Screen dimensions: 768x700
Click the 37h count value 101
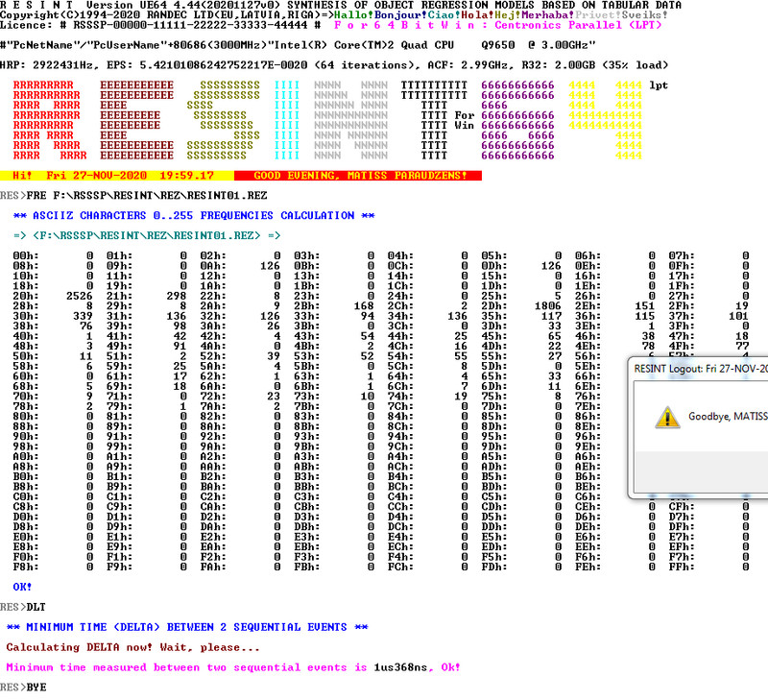point(738,316)
